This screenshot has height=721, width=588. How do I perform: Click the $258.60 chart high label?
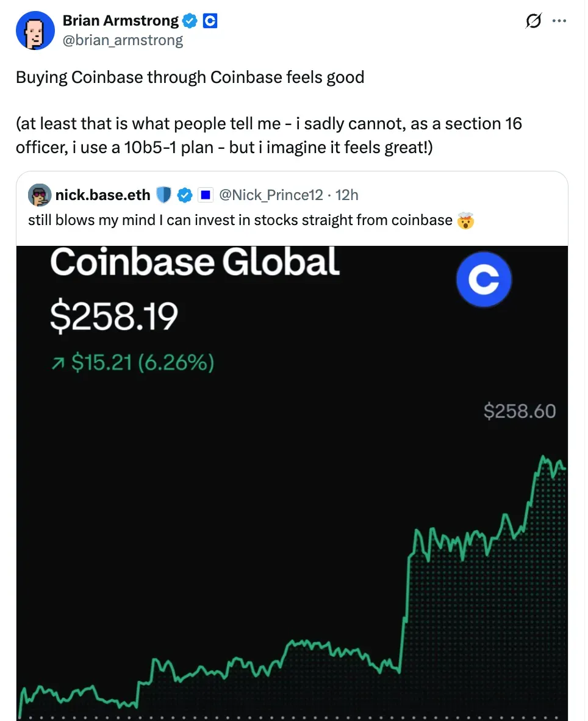pyautogui.click(x=520, y=411)
